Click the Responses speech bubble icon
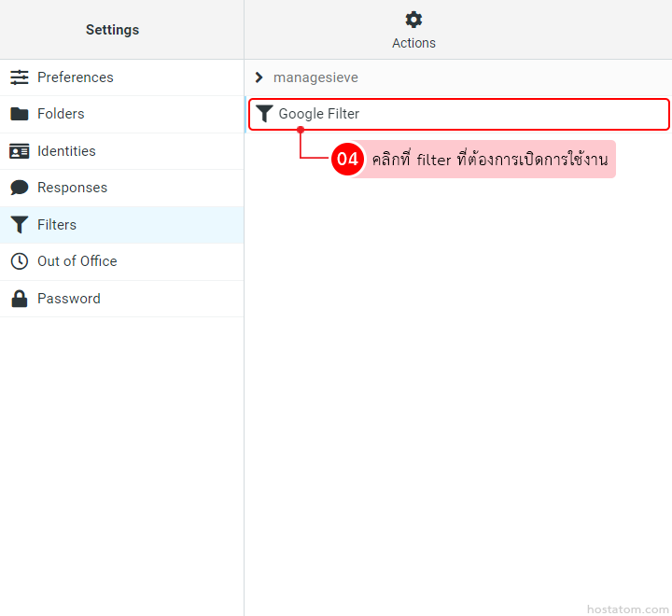This screenshot has height=616, width=672. [20, 188]
